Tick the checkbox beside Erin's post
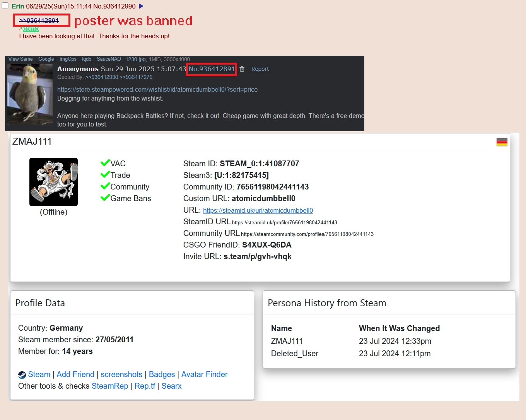Viewport: 526px width, 420px height. click(5, 6)
